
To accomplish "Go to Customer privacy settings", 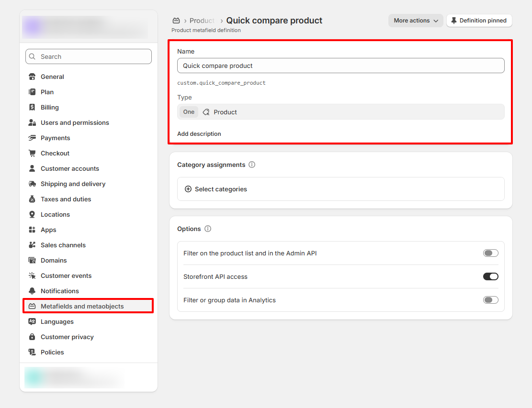I will pos(88,337).
